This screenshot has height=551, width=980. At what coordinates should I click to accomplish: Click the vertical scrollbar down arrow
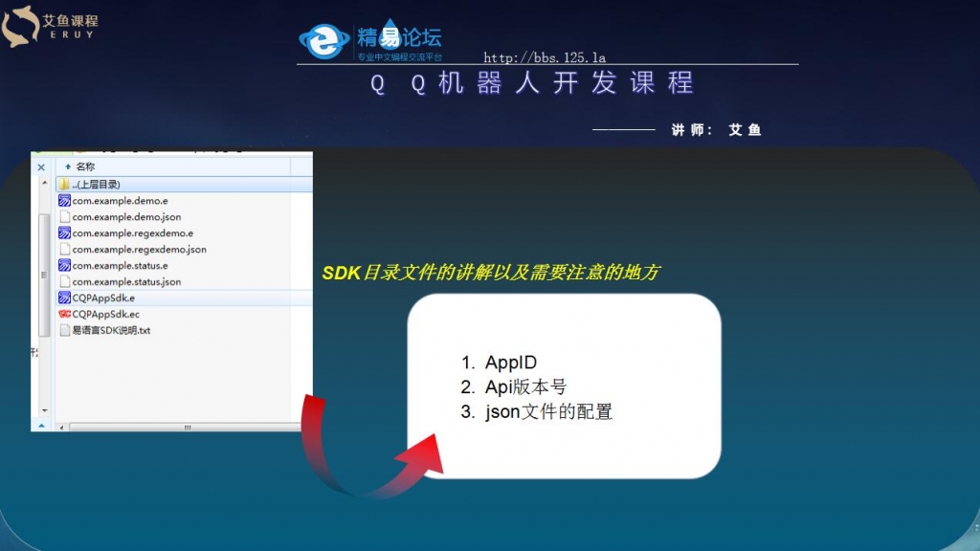(41, 424)
